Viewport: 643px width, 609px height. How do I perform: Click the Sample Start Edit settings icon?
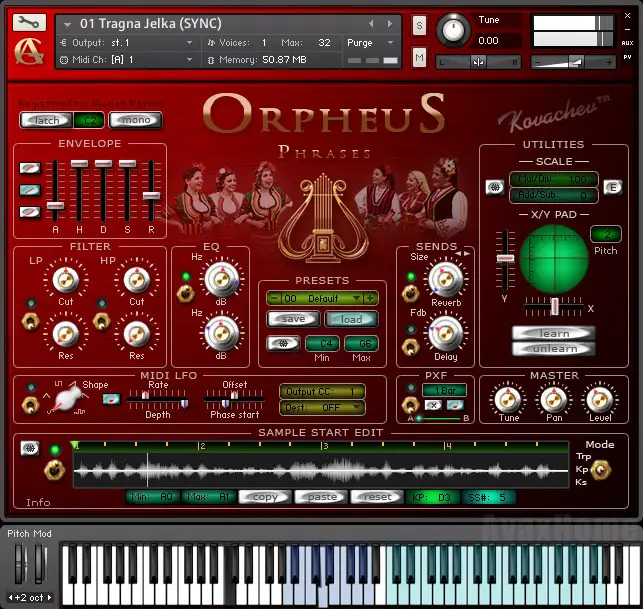[x=30, y=448]
